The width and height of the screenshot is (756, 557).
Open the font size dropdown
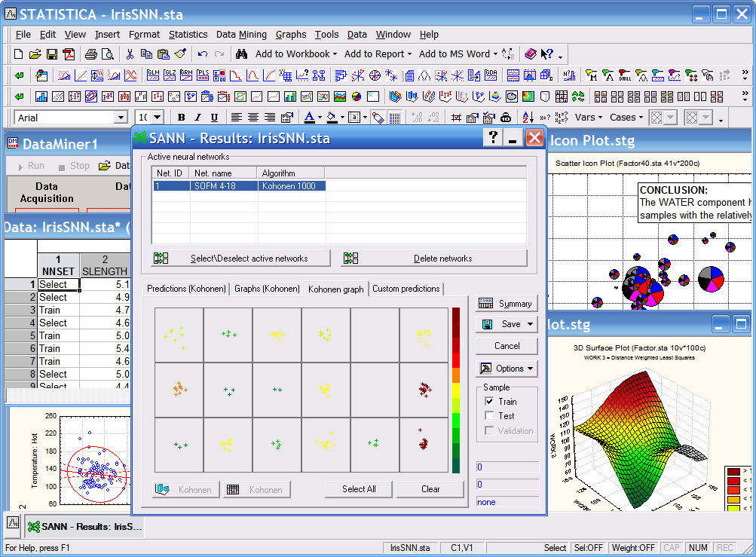(158, 117)
